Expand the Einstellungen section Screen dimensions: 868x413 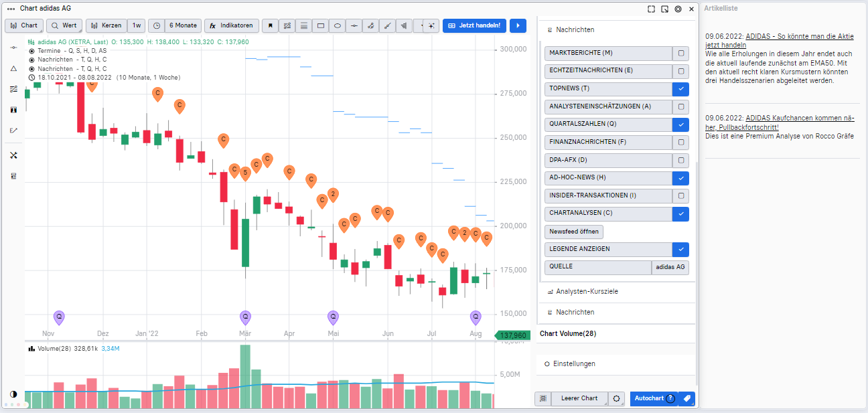click(616, 363)
